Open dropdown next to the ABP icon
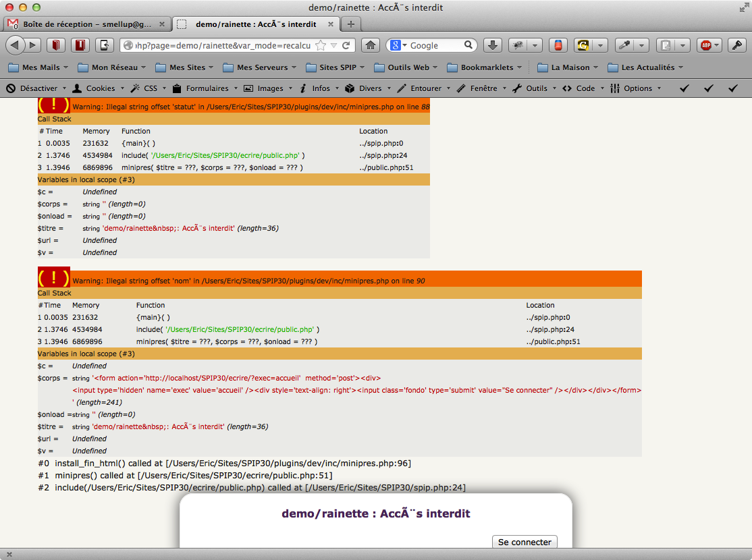This screenshot has height=560, width=752. pos(717,45)
